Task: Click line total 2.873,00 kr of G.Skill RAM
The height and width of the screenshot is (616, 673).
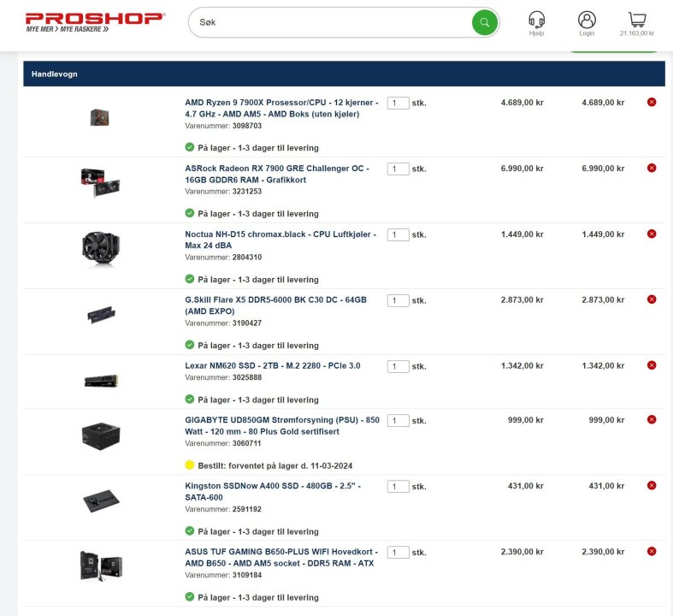Action: 603,299
